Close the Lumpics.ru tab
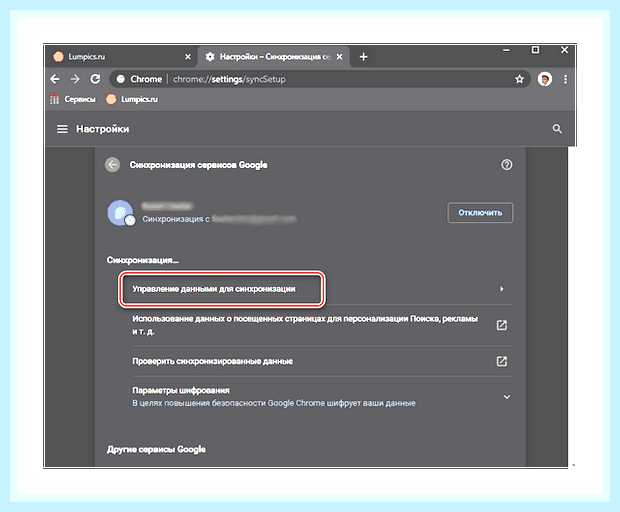The image size is (620, 512). pyautogui.click(x=188, y=57)
